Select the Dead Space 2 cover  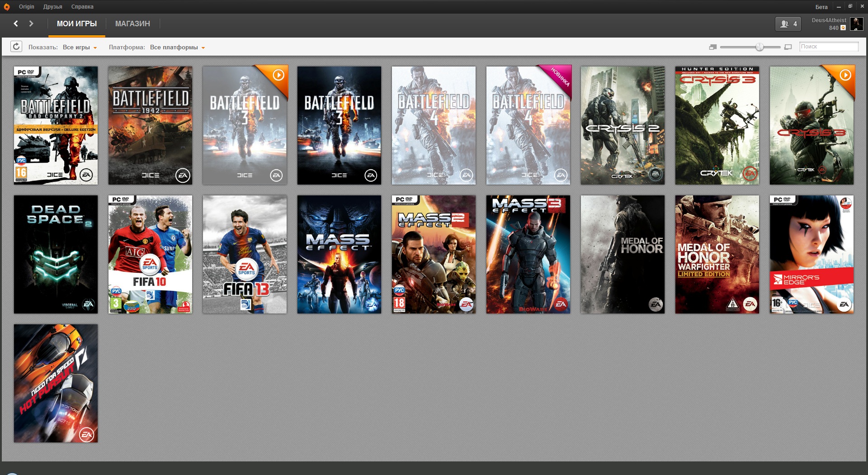click(56, 254)
